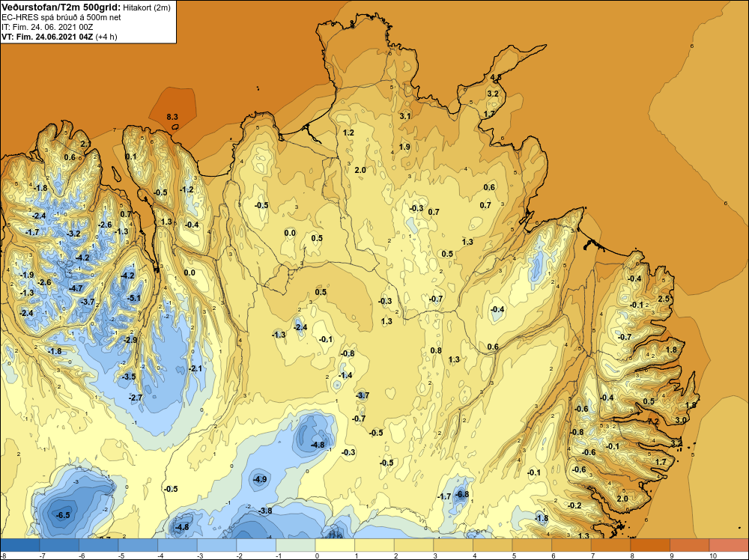Click the 3.0 temperature value
Screen dimensions: 749x560
(681, 420)
